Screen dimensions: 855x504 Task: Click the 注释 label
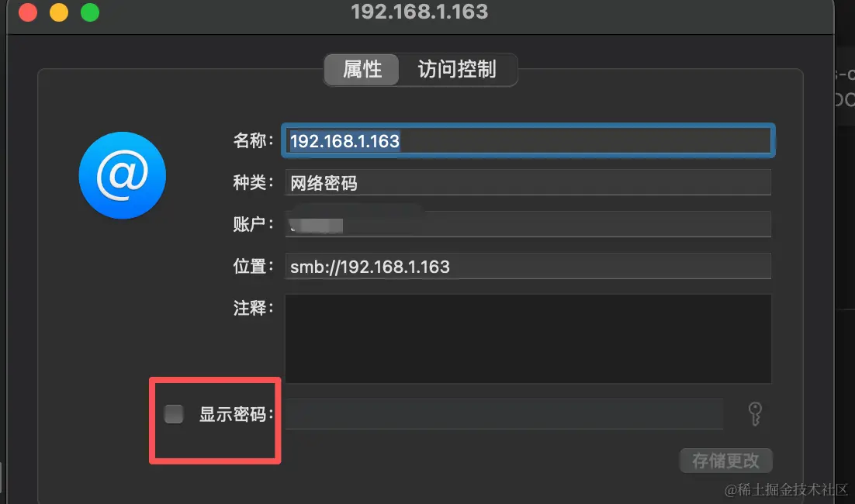click(x=253, y=308)
